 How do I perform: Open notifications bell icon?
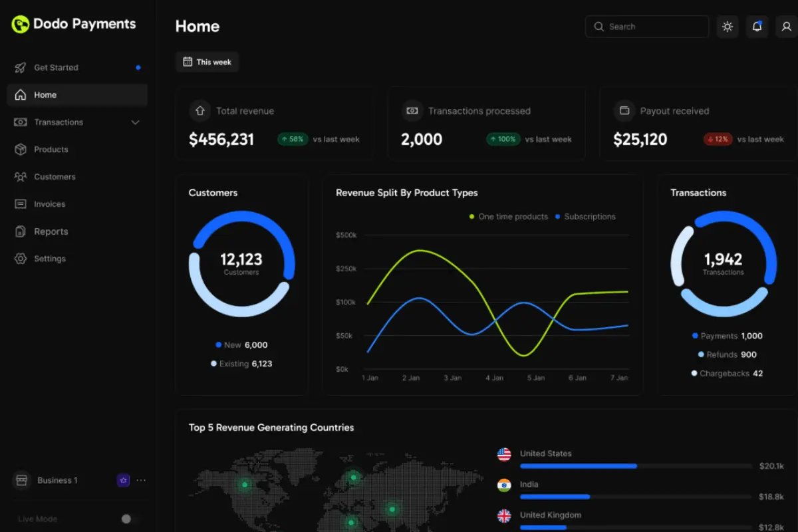(757, 27)
